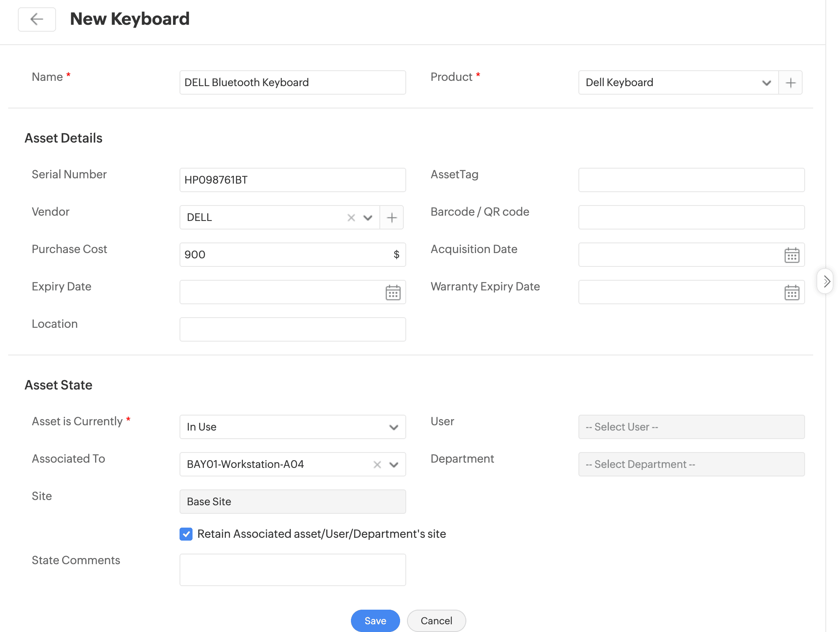Open the Expiry Date calendar picker

pos(393,292)
